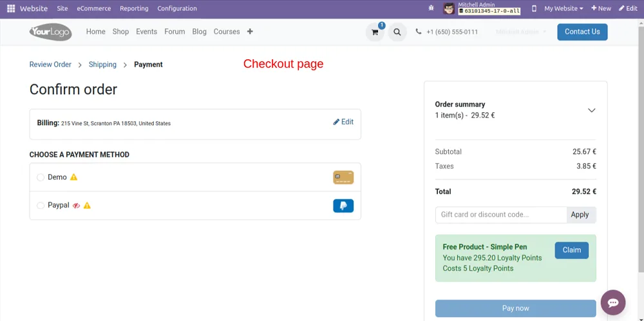
Task: Open the Events page
Action: (x=147, y=32)
